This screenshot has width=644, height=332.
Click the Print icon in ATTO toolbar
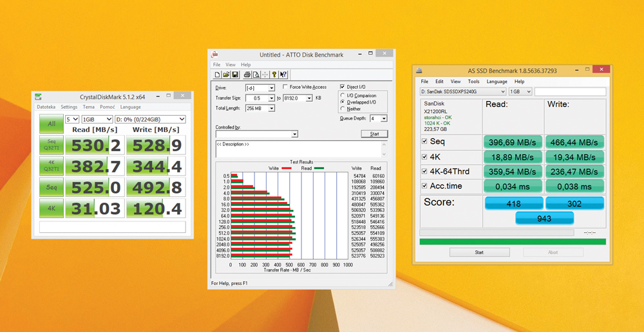[x=247, y=75]
